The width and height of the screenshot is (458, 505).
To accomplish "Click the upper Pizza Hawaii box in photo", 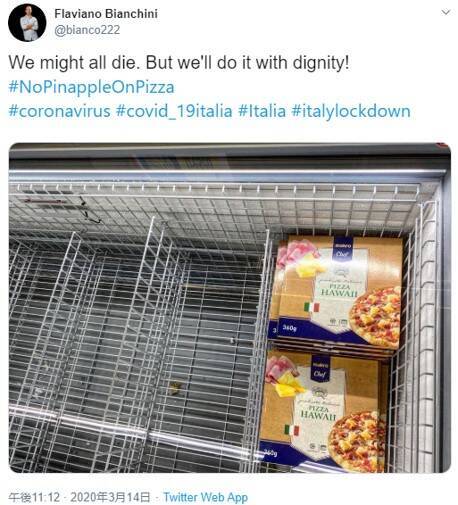I will pyautogui.click(x=338, y=292).
